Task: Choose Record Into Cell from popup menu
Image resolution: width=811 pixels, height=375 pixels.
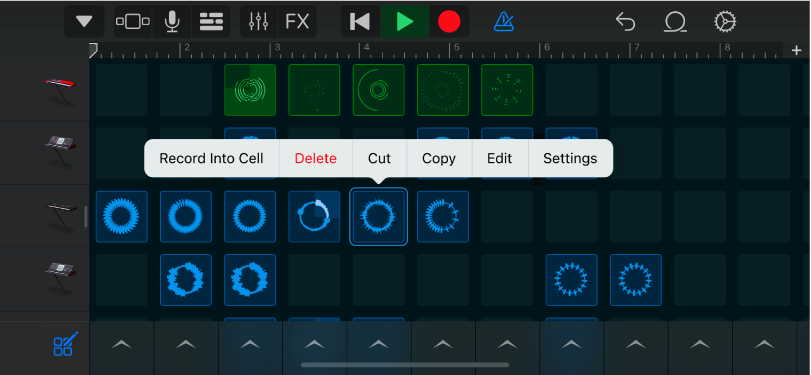Action: point(211,158)
